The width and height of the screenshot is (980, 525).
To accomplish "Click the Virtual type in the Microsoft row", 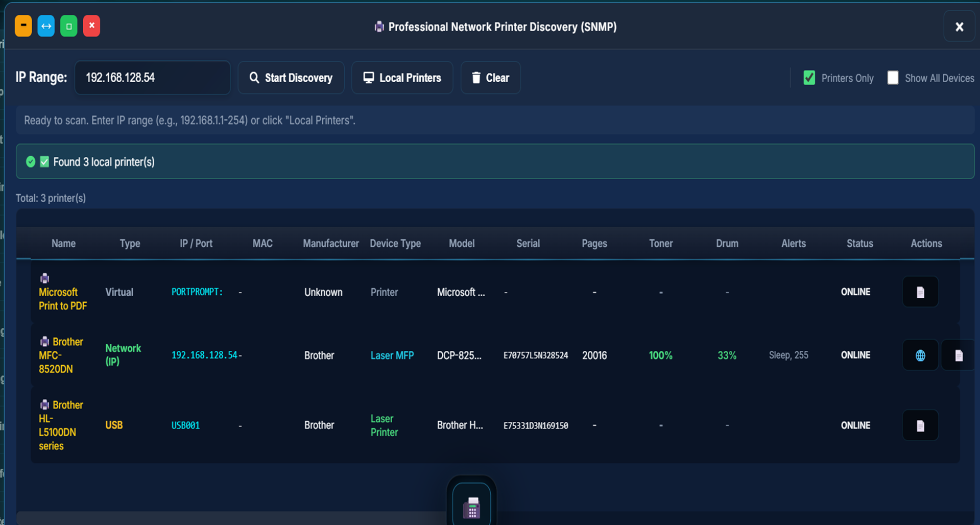I will (x=119, y=292).
